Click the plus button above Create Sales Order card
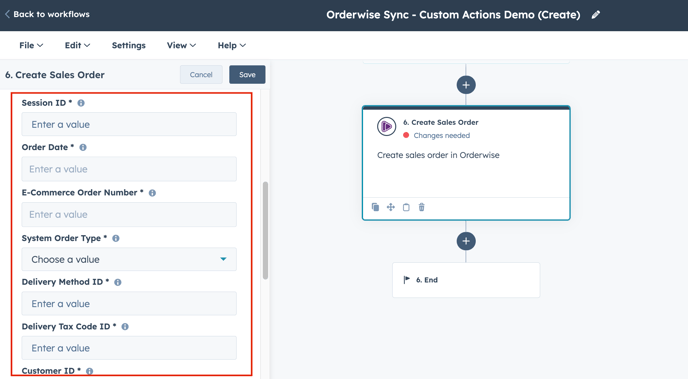This screenshot has width=688, height=379. point(466,85)
